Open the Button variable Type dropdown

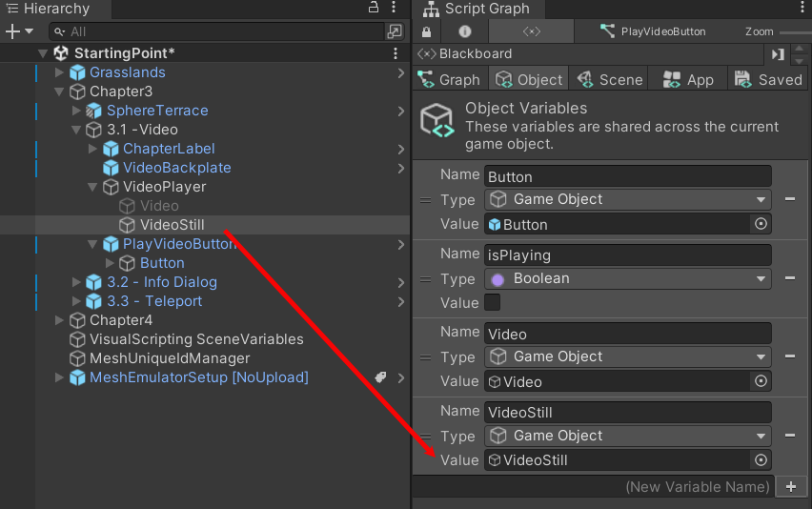pyautogui.click(x=628, y=199)
